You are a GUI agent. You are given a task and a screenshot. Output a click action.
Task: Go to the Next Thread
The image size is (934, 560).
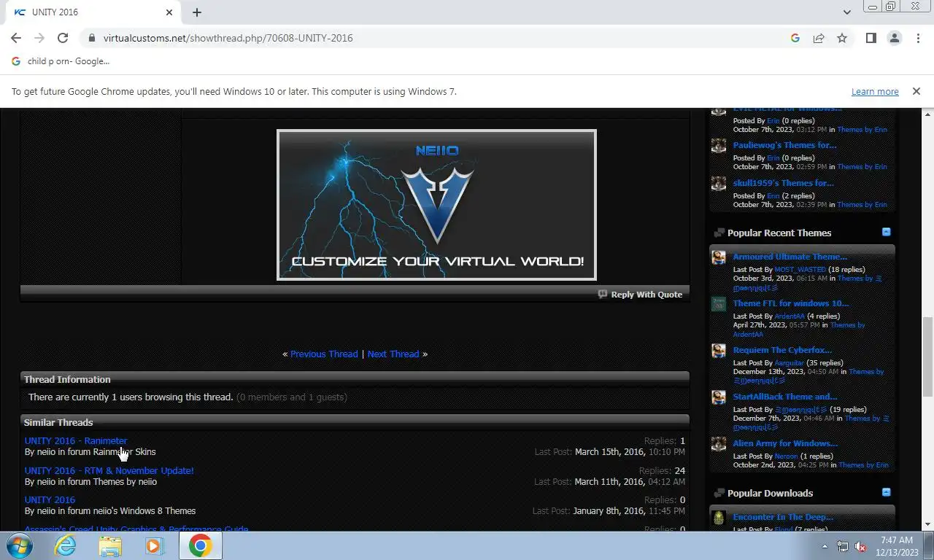[393, 354]
